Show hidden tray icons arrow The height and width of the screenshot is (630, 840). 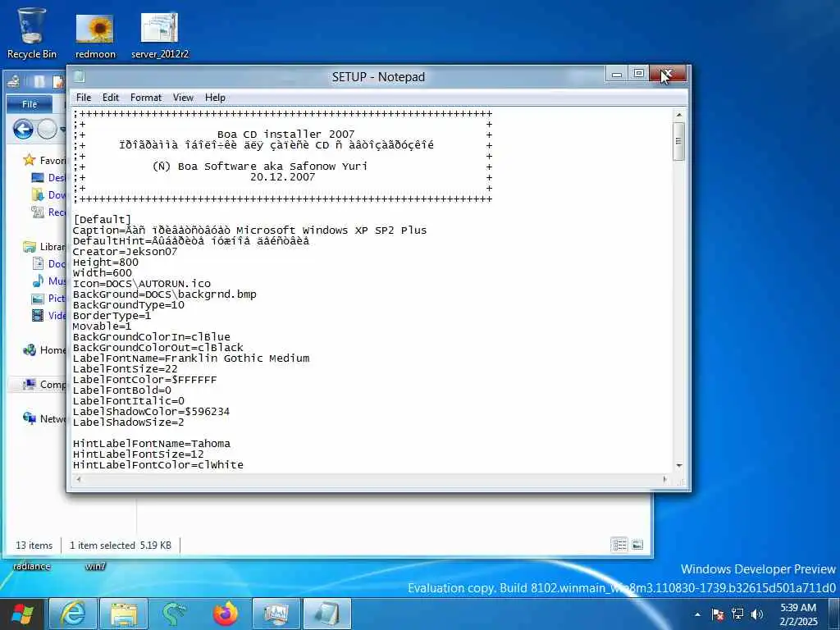pyautogui.click(x=697, y=614)
